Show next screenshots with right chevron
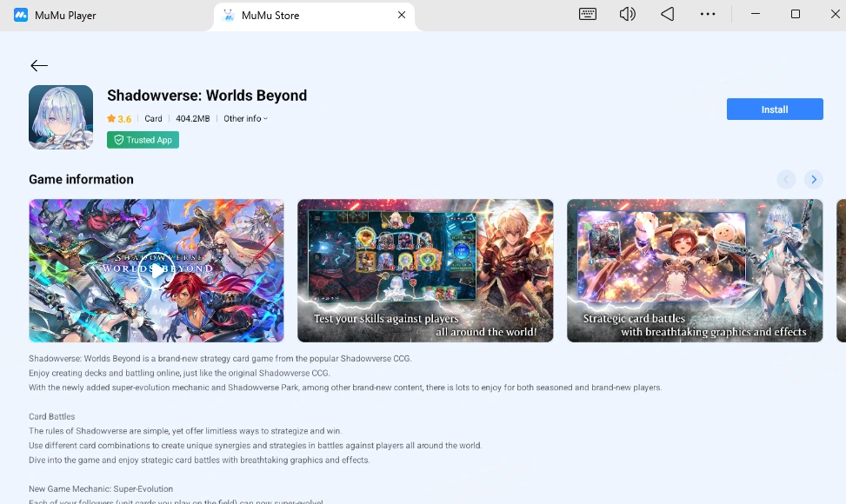Viewport: 846px width, 504px height. [x=814, y=180]
